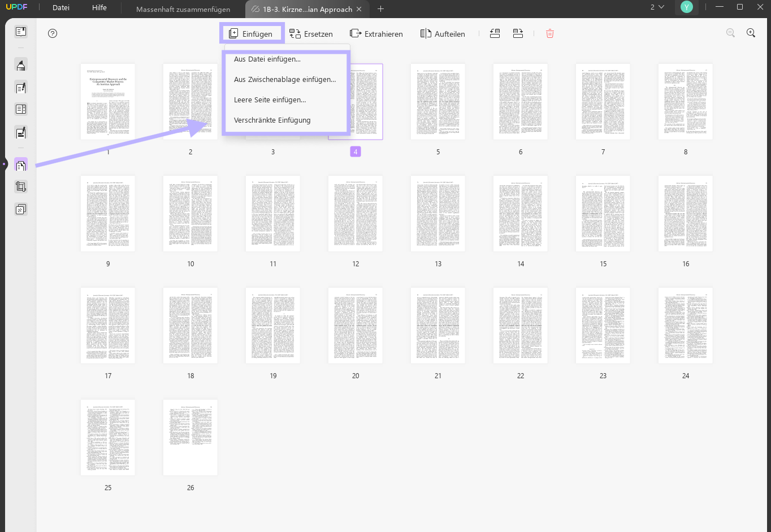Open the bottom watermark/background tool in sidebar
This screenshot has height=532, width=771.
21,209
